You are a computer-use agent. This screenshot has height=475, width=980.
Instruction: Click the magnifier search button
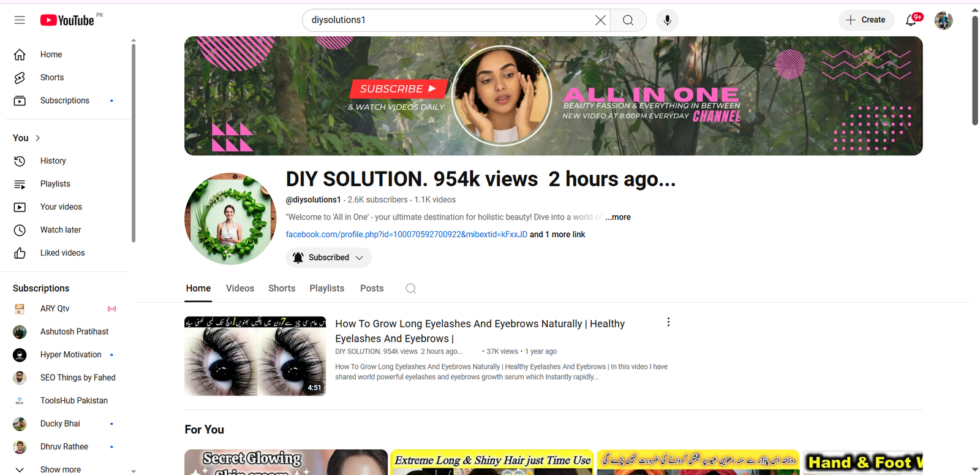click(x=628, y=20)
